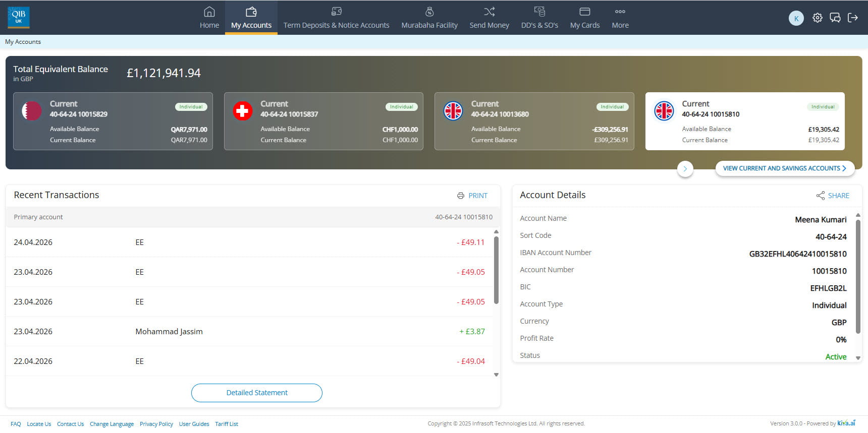Screen dimensions: 868x433
Task: Click the printer icon beside PRINT
Action: 461,196
